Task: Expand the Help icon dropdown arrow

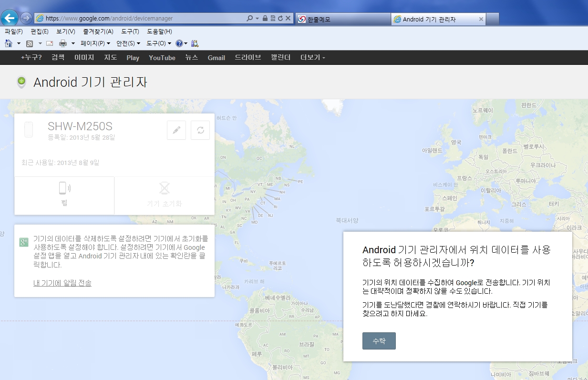Action: pyautogui.click(x=186, y=43)
